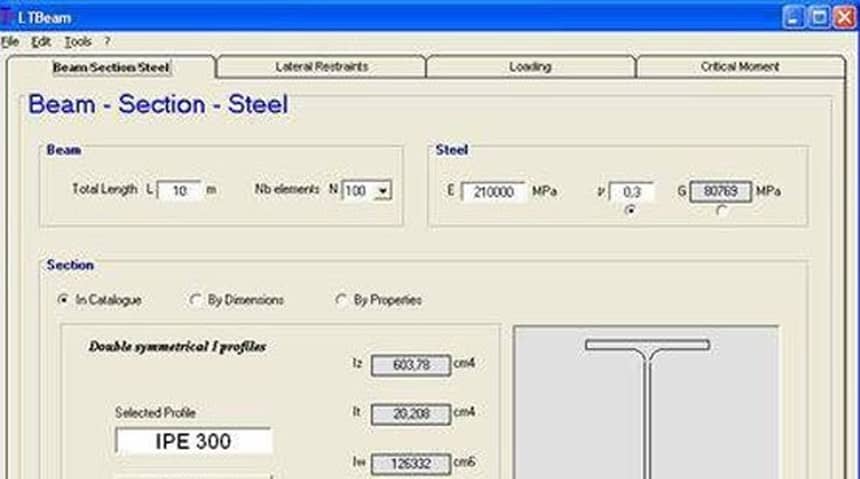The width and height of the screenshot is (860, 479).
Task: Switch to Lateral Restraints tab
Action: click(321, 67)
